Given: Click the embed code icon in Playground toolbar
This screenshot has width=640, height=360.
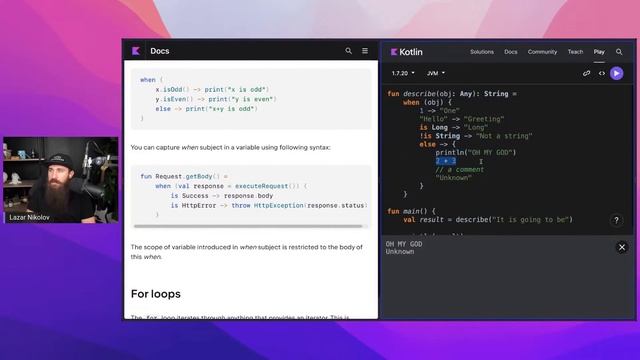Looking at the screenshot, I should (x=602, y=73).
